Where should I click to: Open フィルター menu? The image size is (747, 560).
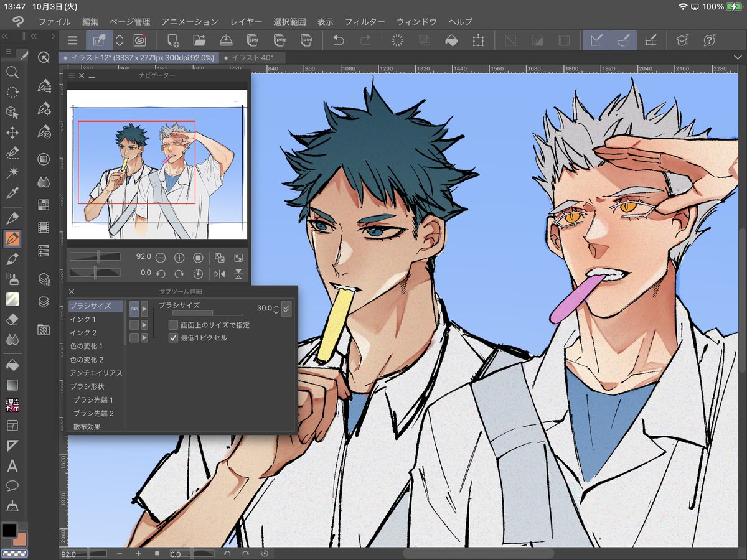[x=365, y=21]
